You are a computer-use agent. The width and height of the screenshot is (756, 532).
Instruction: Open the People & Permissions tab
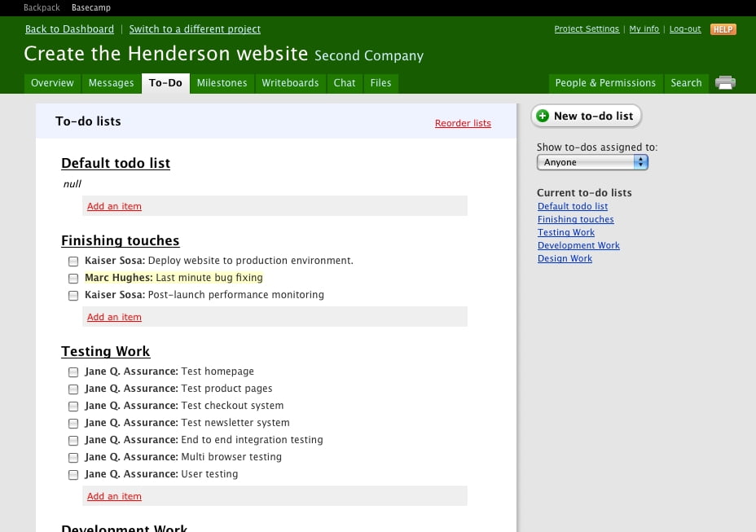pos(605,83)
